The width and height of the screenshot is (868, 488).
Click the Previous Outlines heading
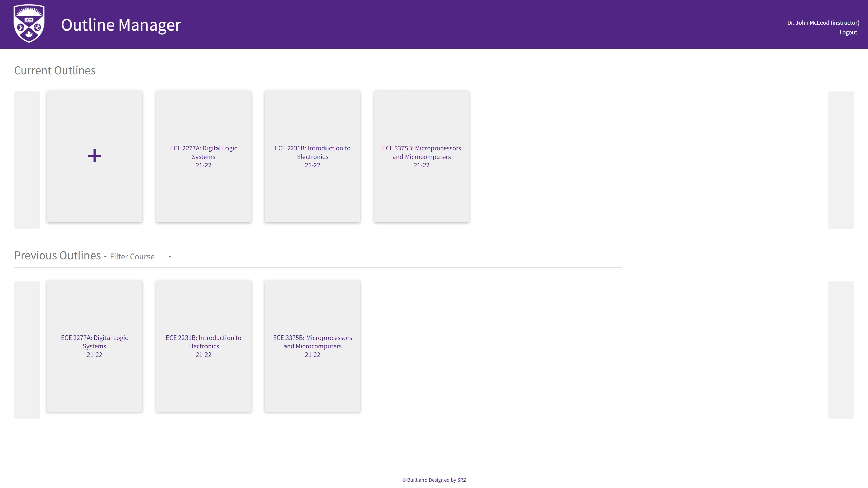click(x=57, y=256)
